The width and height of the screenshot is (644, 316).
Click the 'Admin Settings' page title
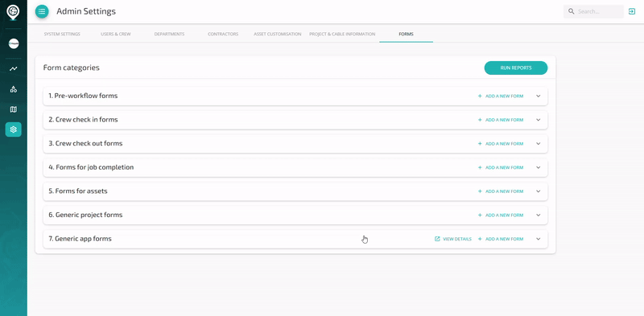(x=86, y=11)
